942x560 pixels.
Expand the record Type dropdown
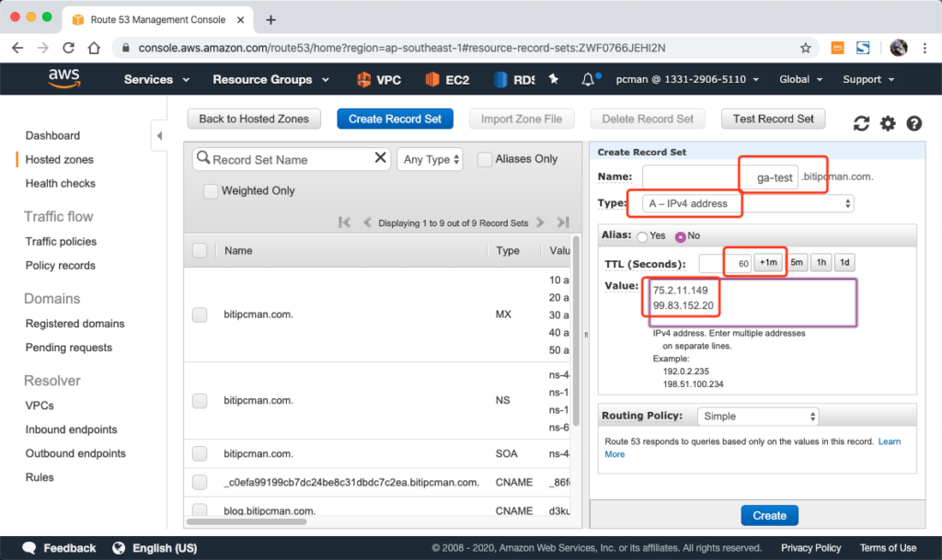(x=747, y=203)
